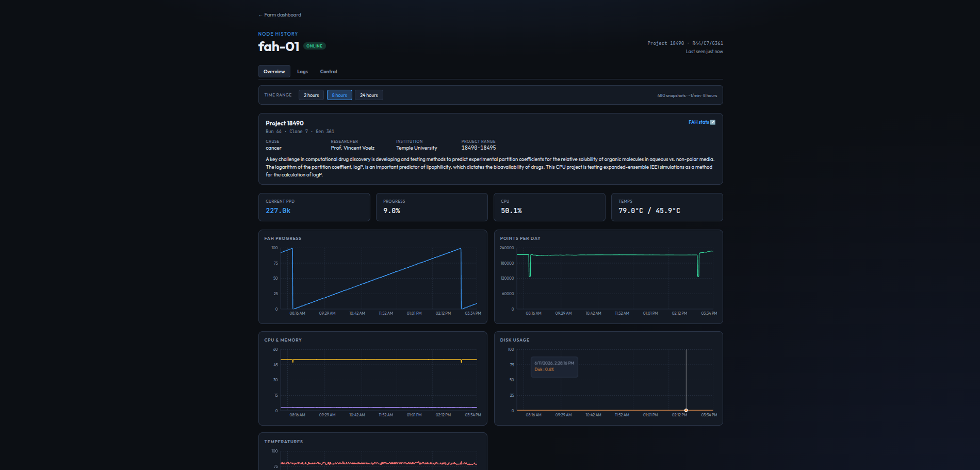The height and width of the screenshot is (470, 980).
Task: Click the Points Per Day chart
Action: pos(609,277)
